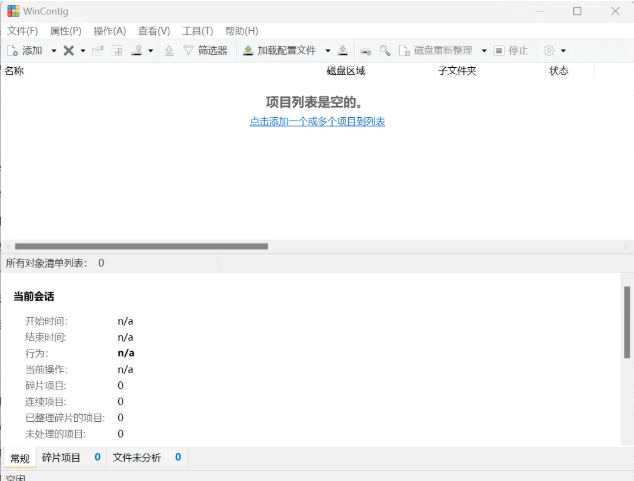Click the WinContig app icon in title bar
Image resolution: width=634 pixels, height=481 pixels.
pos(13,11)
